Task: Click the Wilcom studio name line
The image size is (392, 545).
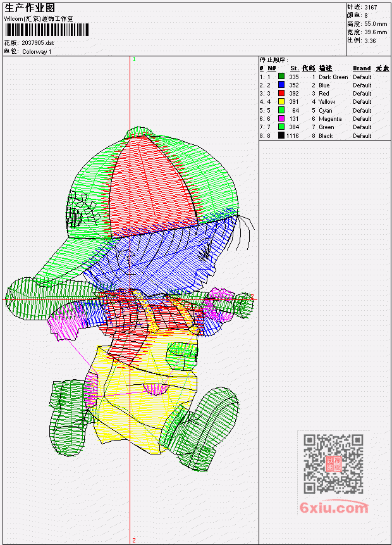Action: [x=38, y=19]
